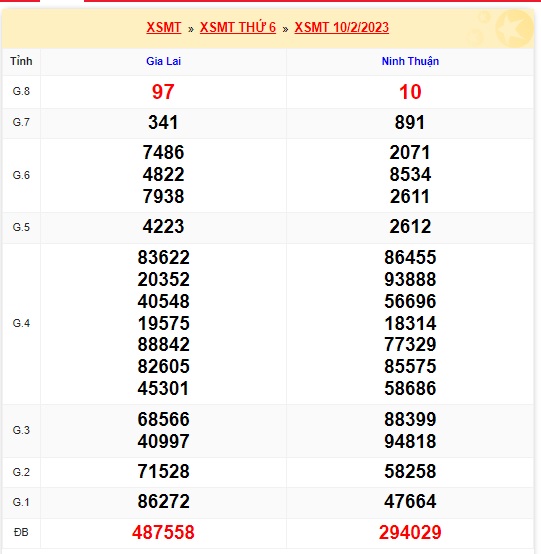Click Gia Lai number 45301
The height and width of the screenshot is (554, 541).
pyautogui.click(x=163, y=388)
